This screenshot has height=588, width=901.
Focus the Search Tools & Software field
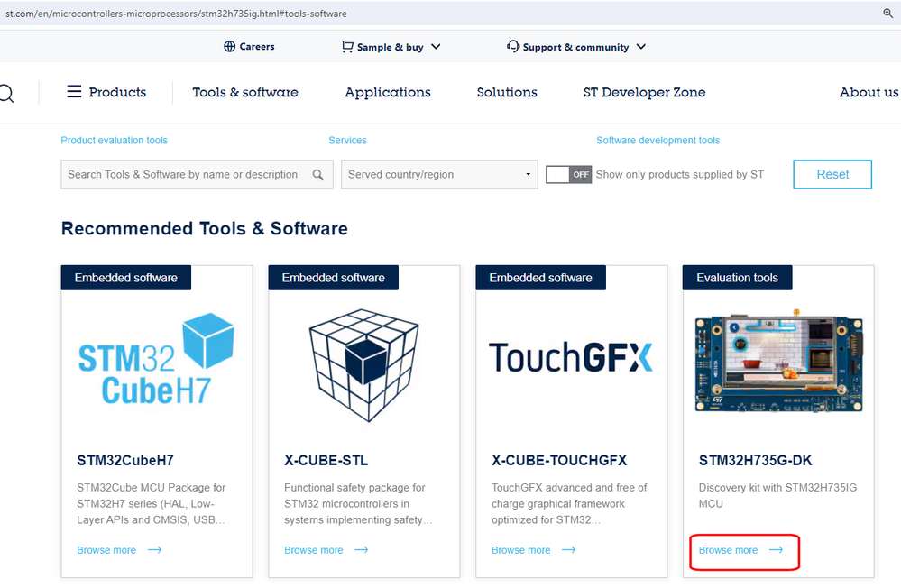click(x=198, y=175)
